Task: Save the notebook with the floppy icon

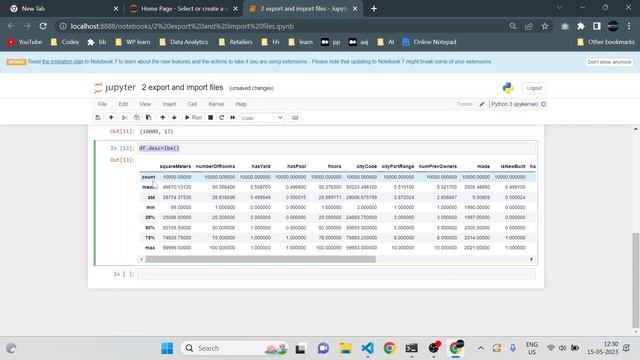Action: pyautogui.click(x=98, y=118)
